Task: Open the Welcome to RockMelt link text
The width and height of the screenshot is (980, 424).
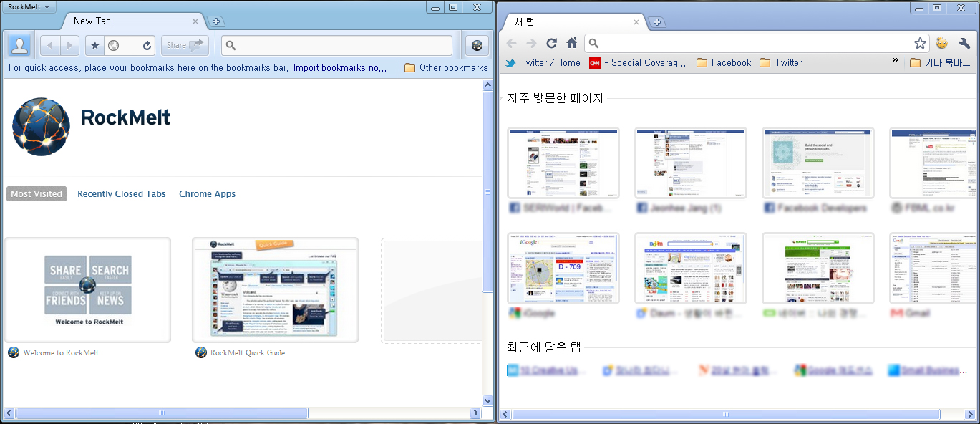Action: (61, 352)
